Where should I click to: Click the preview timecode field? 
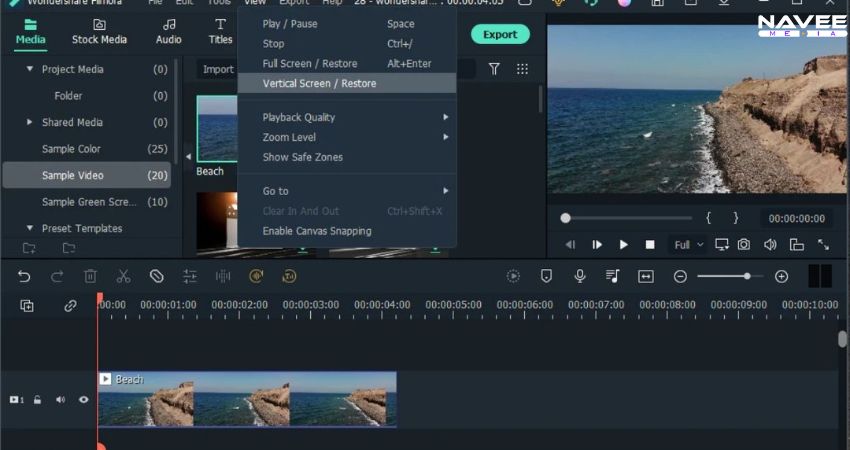[x=796, y=218]
